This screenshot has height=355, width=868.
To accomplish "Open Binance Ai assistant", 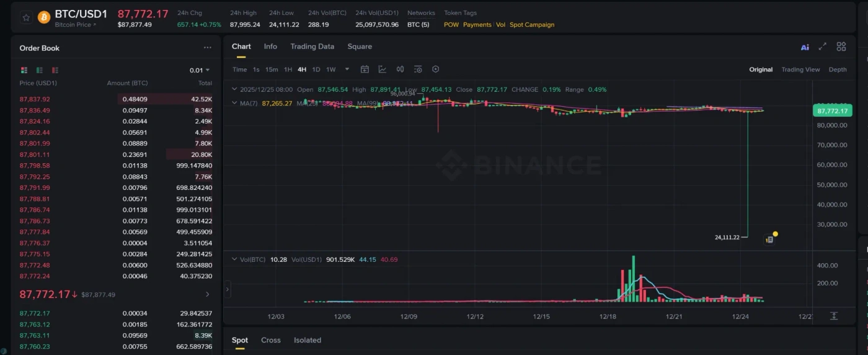I will pos(805,47).
